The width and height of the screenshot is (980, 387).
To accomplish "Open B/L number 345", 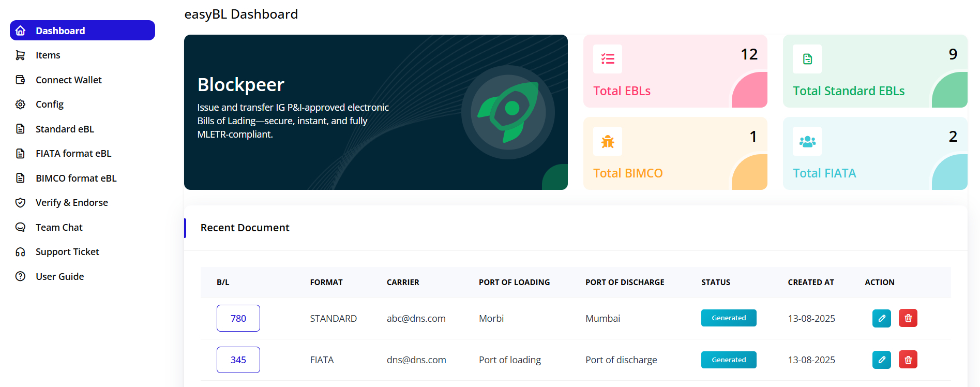I will pyautogui.click(x=238, y=360).
